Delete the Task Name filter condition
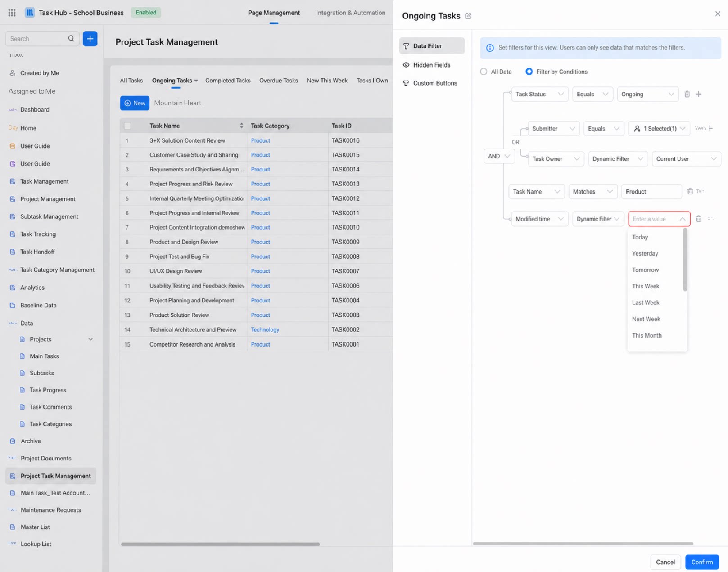The height and width of the screenshot is (572, 728). (x=690, y=191)
